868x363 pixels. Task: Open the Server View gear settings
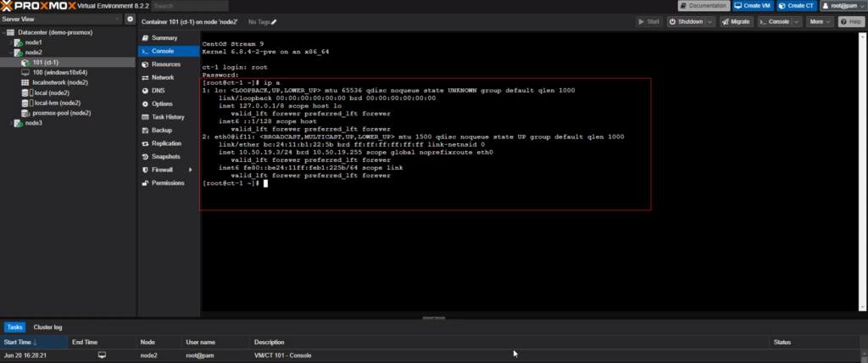tap(130, 19)
